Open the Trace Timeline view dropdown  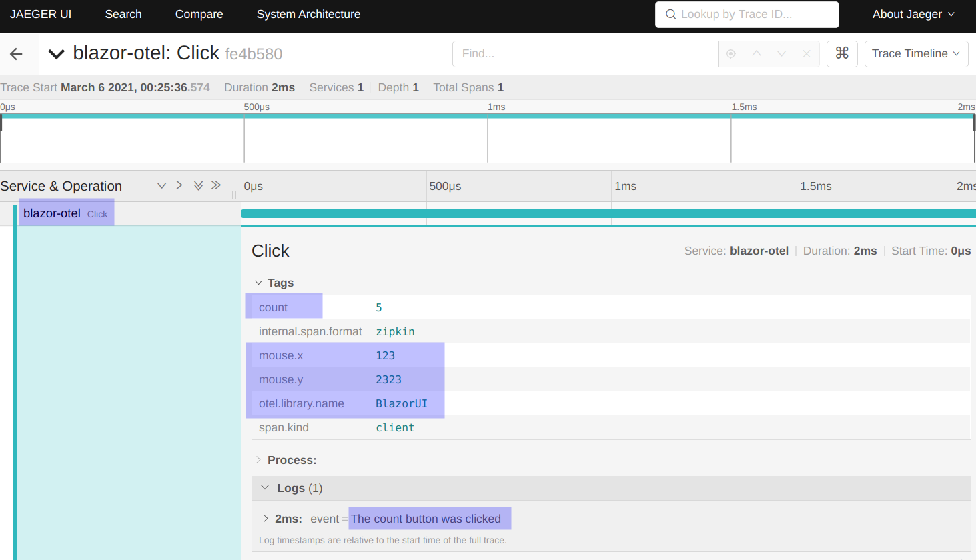click(x=915, y=54)
